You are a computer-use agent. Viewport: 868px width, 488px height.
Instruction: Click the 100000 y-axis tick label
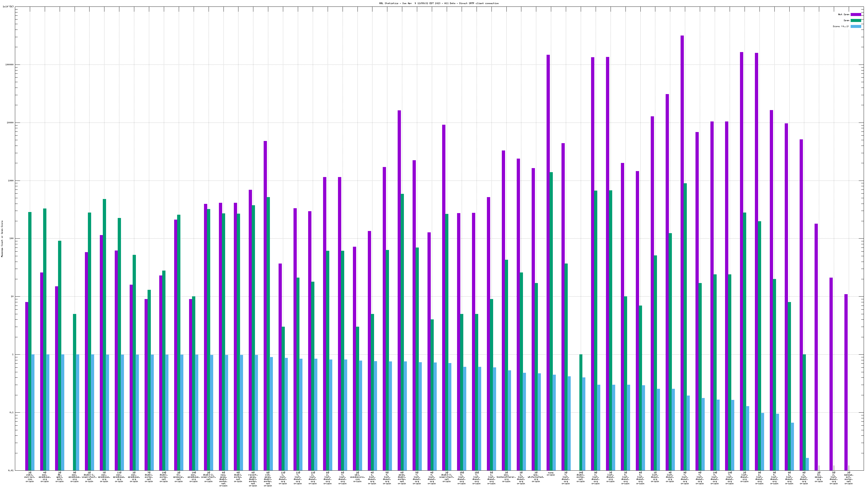pyautogui.click(x=10, y=65)
